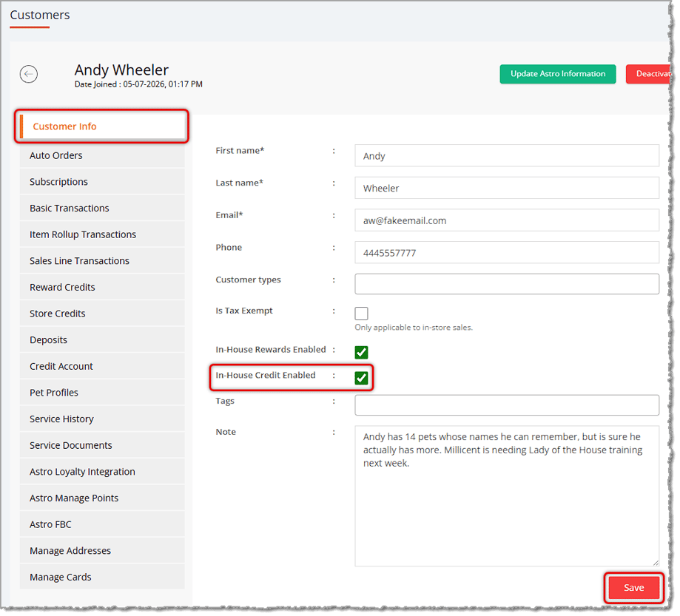Open the Customer types dropdown field
680x616 pixels.
pyautogui.click(x=507, y=284)
